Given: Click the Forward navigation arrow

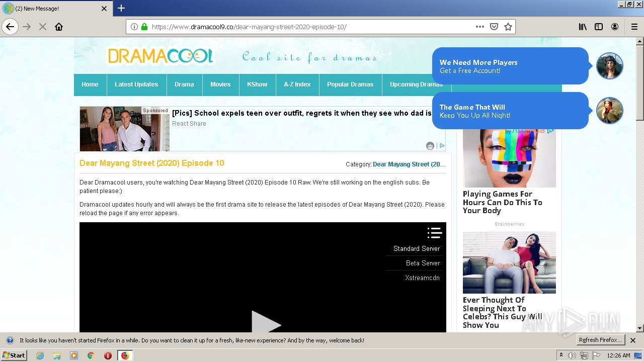Looking at the screenshot, I should click(x=27, y=27).
